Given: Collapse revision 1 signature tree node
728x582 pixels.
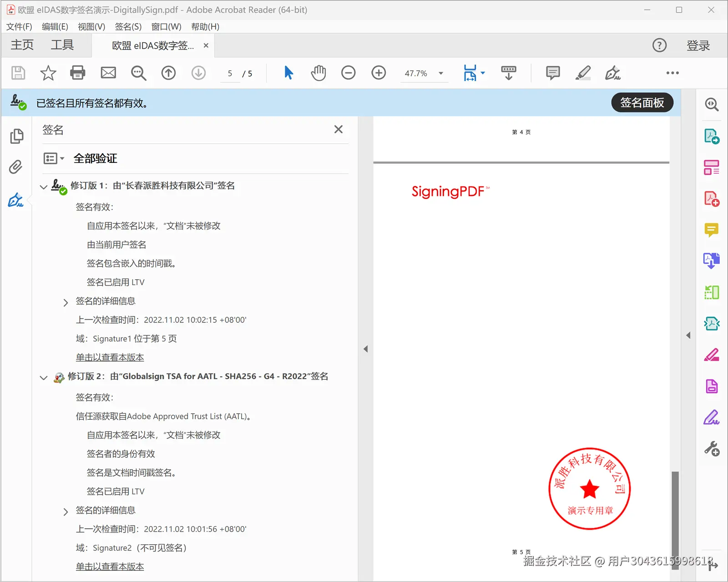Looking at the screenshot, I should pyautogui.click(x=44, y=186).
